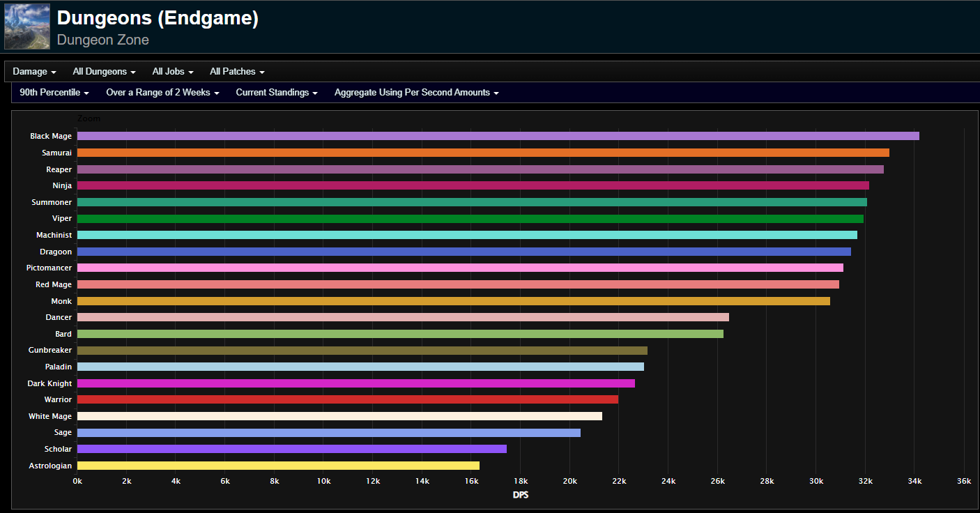The height and width of the screenshot is (513, 980).
Task: Open the All Patches dropdown
Action: coord(237,72)
